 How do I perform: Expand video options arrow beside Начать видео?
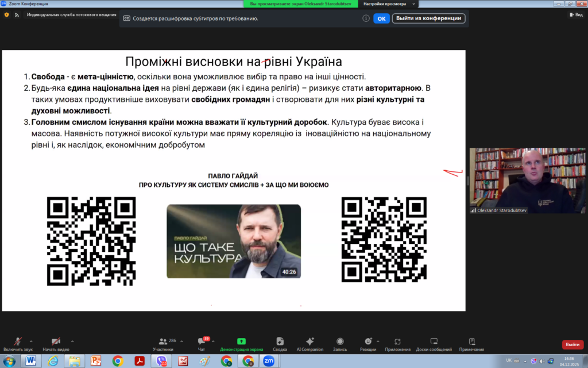(x=72, y=341)
